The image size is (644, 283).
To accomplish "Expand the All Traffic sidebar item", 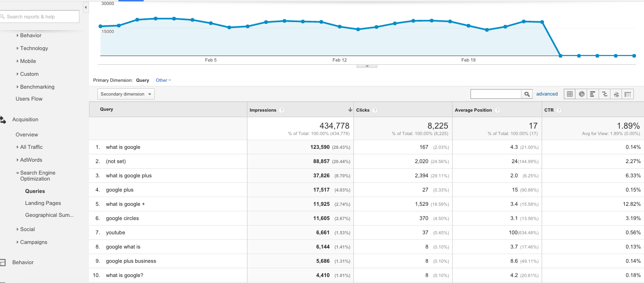I will (x=17, y=147).
